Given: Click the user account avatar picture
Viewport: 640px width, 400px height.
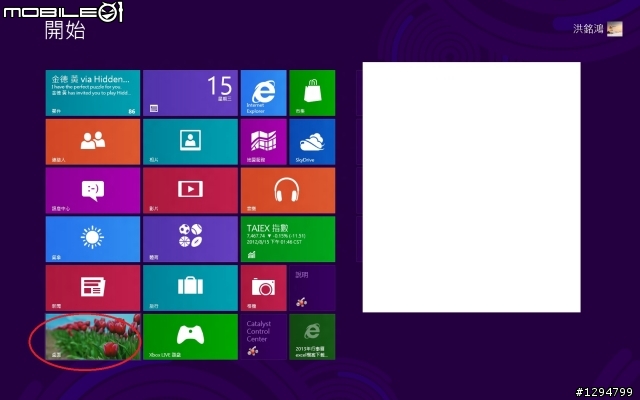Looking at the screenshot, I should pyautogui.click(x=615, y=29).
